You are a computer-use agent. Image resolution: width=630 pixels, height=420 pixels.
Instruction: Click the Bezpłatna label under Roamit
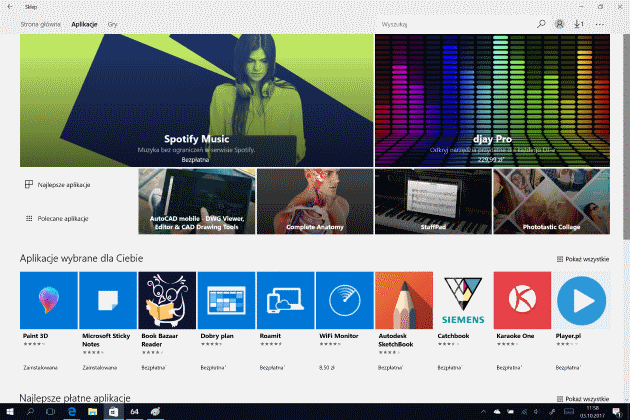272,367
